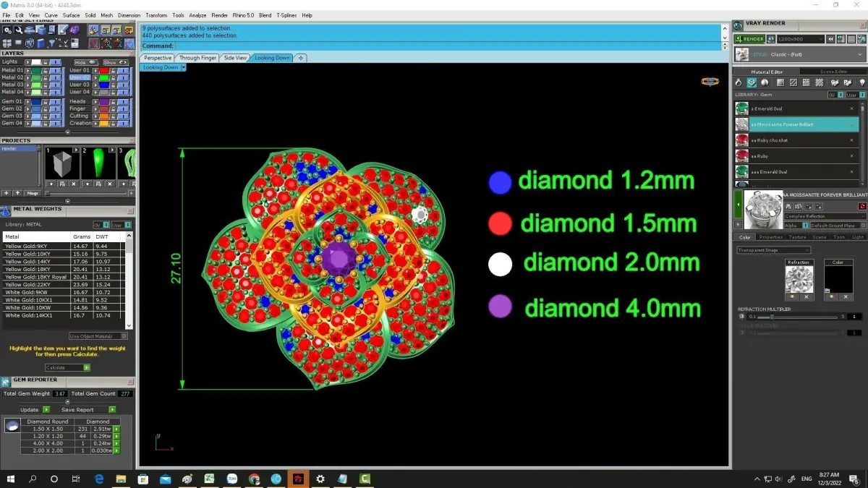Image resolution: width=868 pixels, height=488 pixels.
Task: Click the save icon under project thumbnail 1
Action: pos(61,184)
